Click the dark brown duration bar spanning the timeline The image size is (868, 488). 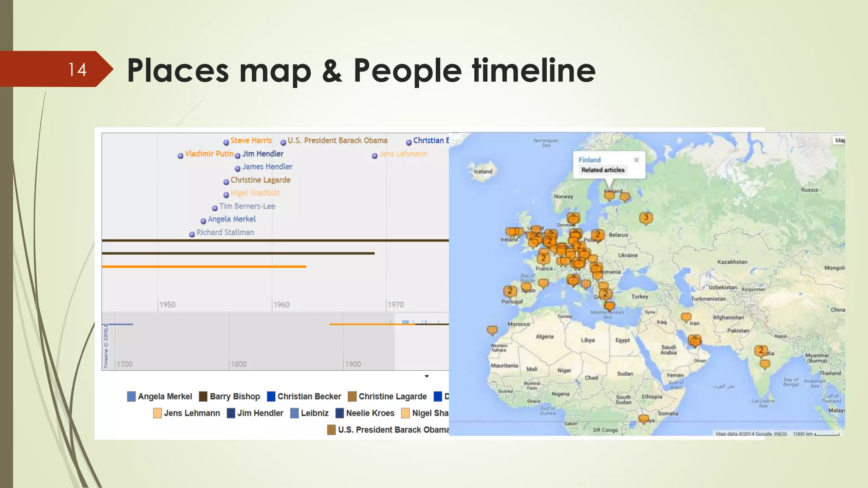tap(275, 240)
